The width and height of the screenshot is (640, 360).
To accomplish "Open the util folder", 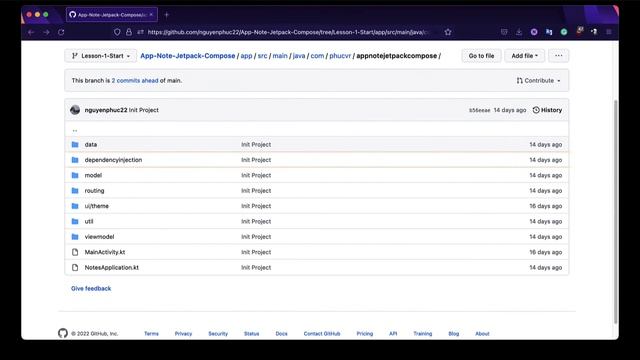I will 89,221.
